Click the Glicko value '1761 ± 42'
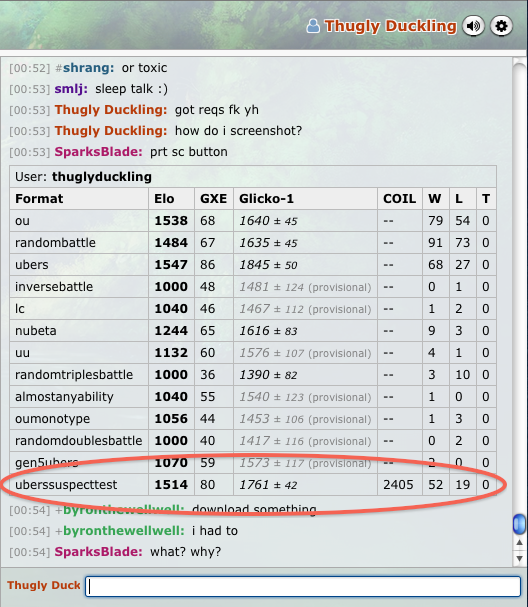The height and width of the screenshot is (607, 528). (x=268, y=485)
